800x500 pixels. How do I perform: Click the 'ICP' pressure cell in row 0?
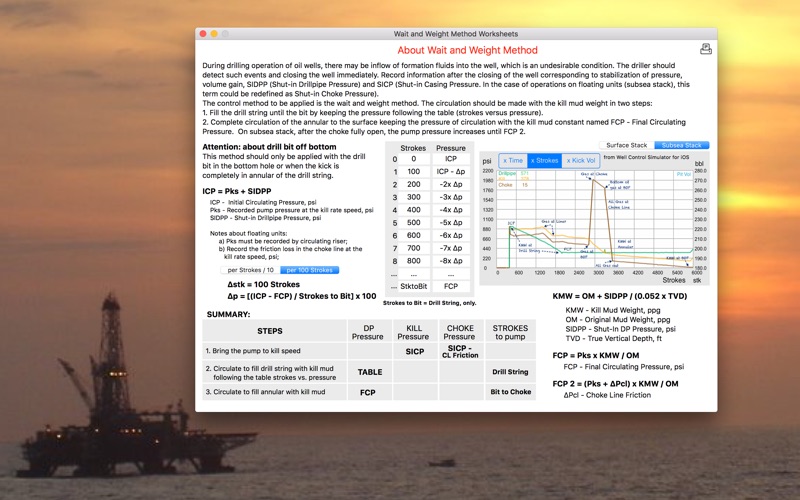[451, 159]
